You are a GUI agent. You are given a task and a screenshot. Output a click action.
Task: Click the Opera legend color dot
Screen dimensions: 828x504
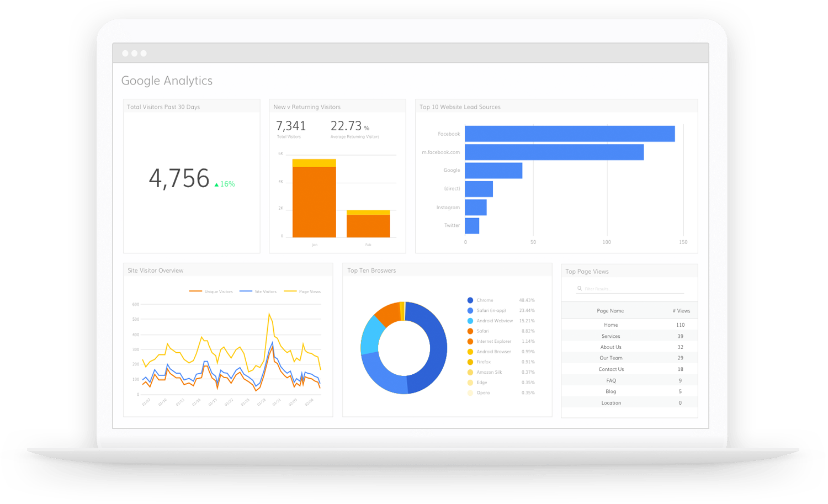470,393
